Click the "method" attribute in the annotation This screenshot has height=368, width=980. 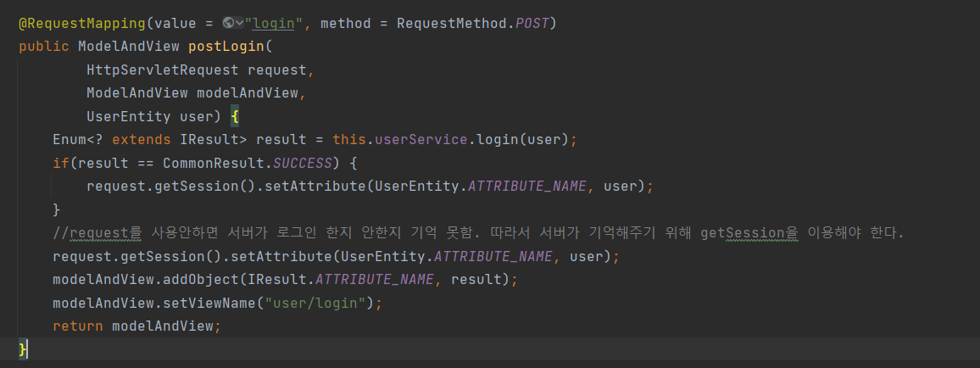(x=346, y=24)
